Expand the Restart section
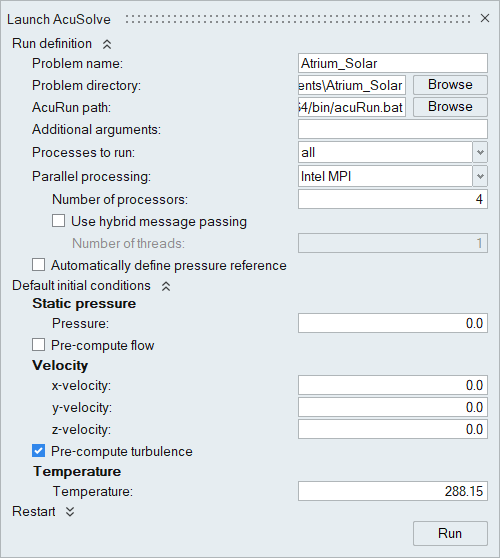Screen dimensions: 500x558 pyautogui.click(x=70, y=512)
